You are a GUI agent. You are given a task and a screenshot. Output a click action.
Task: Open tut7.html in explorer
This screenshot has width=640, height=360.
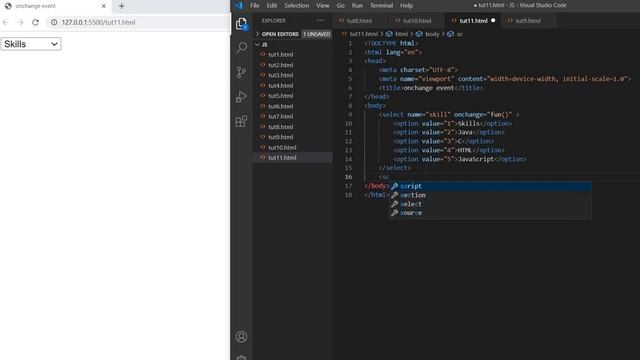[x=293, y=116]
